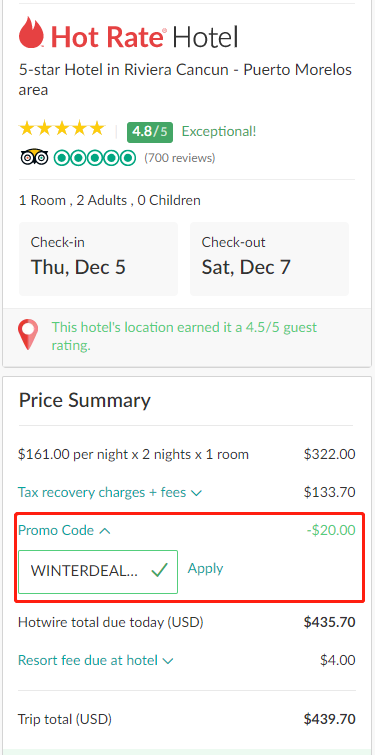Click the 4.8/5 rating badge
375x755 pixels.
(x=150, y=131)
